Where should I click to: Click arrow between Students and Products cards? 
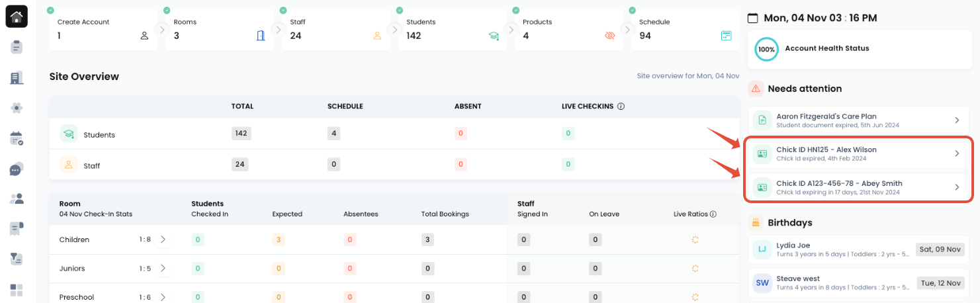511,29
